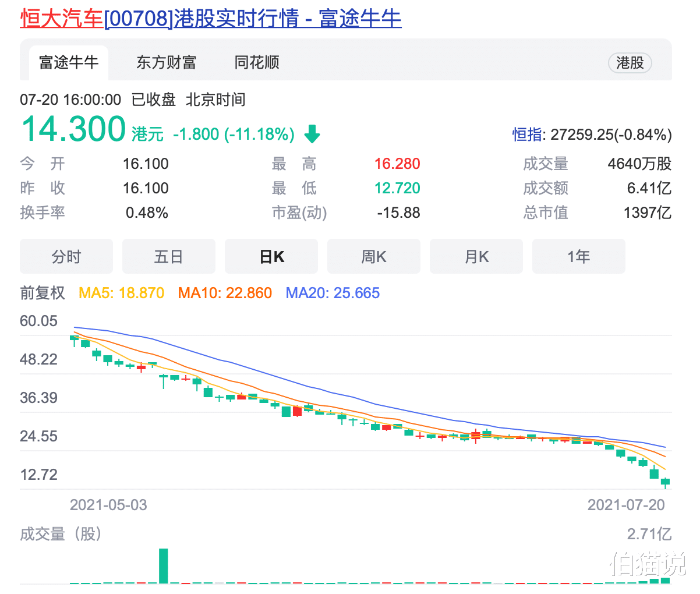The height and width of the screenshot is (594, 700).
Task: Click the timestamp 07-20 16:00:00
Action: [70, 100]
